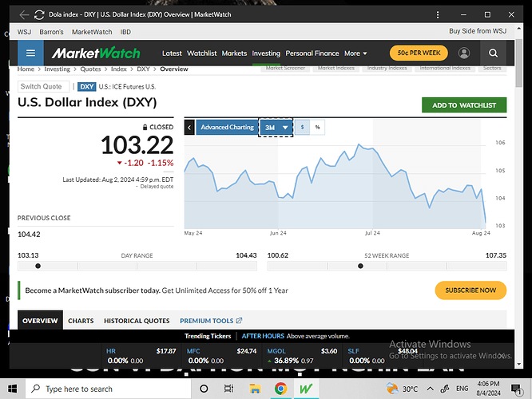Collapse chart with left chevron button
This screenshot has width=532, height=399.
[189, 128]
